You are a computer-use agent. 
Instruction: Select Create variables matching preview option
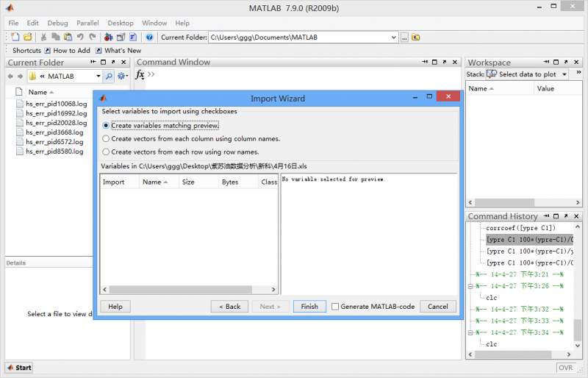106,125
